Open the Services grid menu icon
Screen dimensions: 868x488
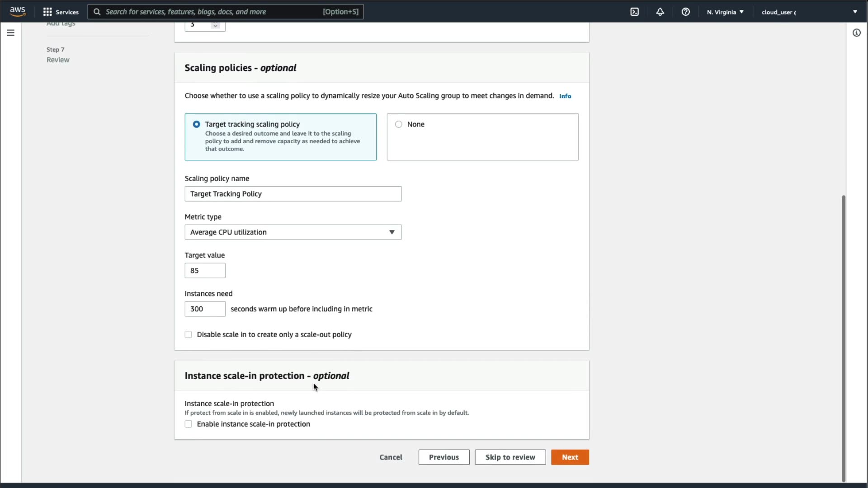[47, 12]
